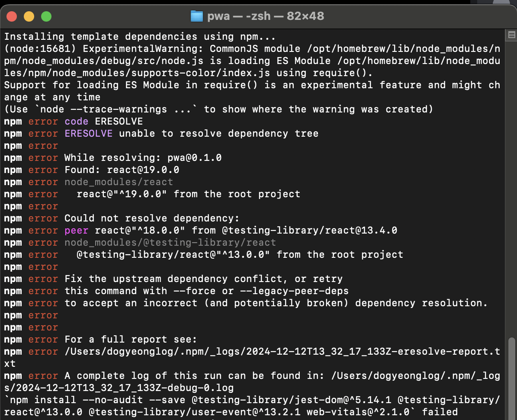Click the 'node_modules/react' path text
The width and height of the screenshot is (517, 420).
click(119, 182)
